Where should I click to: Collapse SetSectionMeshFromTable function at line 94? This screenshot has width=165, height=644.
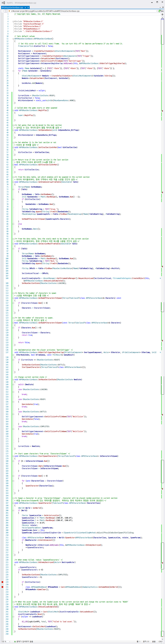point(13,244)
